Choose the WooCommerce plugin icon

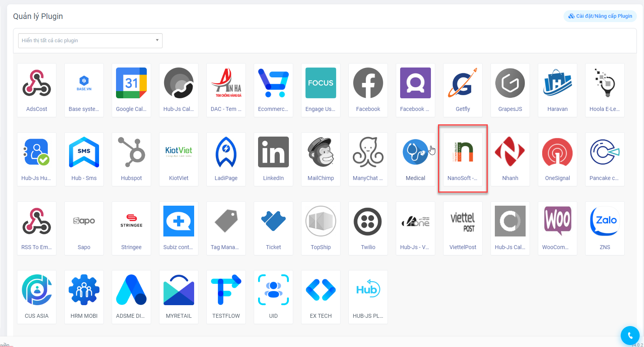(558, 221)
